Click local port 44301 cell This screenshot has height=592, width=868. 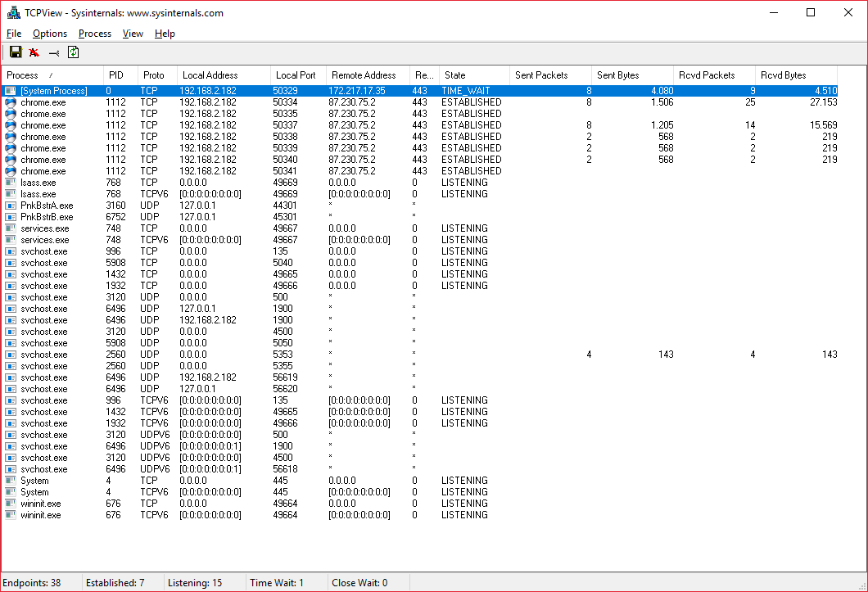click(285, 206)
